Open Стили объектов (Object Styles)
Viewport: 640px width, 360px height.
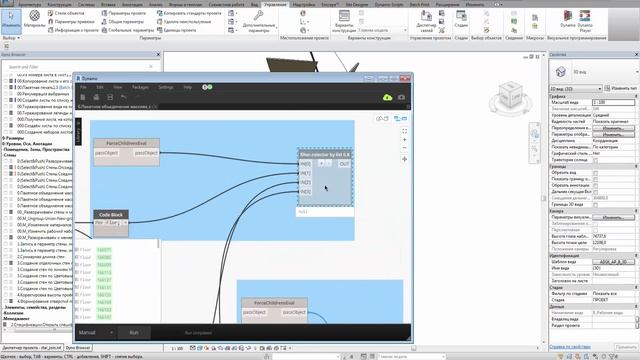click(x=67, y=13)
